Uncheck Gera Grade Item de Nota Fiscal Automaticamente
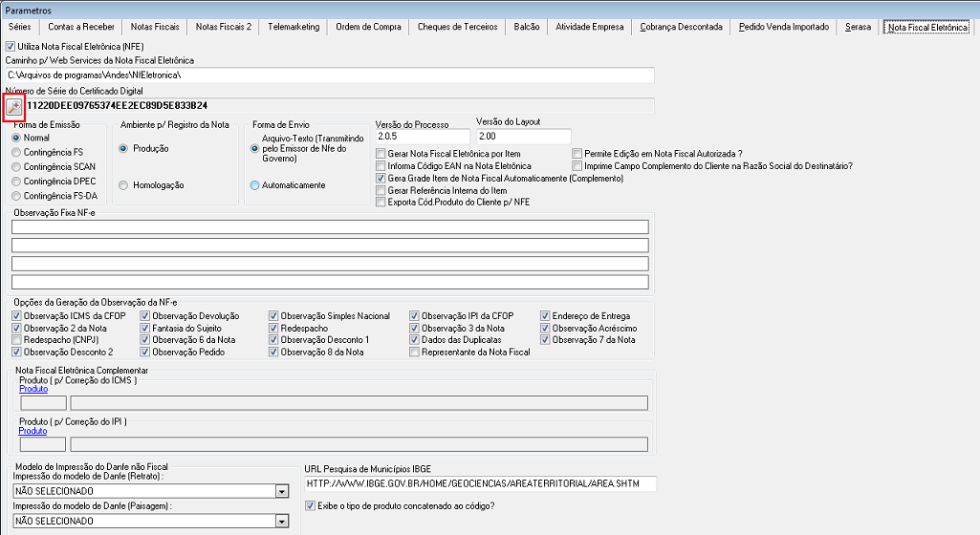 coord(381,179)
